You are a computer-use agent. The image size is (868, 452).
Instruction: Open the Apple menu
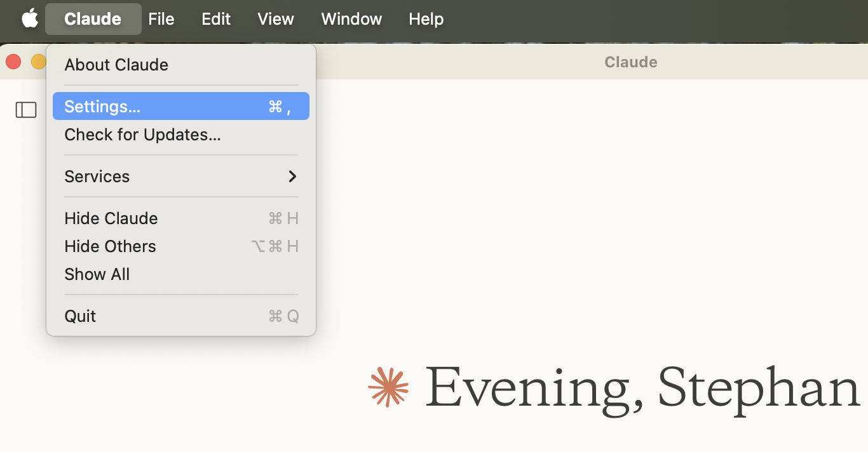(x=30, y=19)
